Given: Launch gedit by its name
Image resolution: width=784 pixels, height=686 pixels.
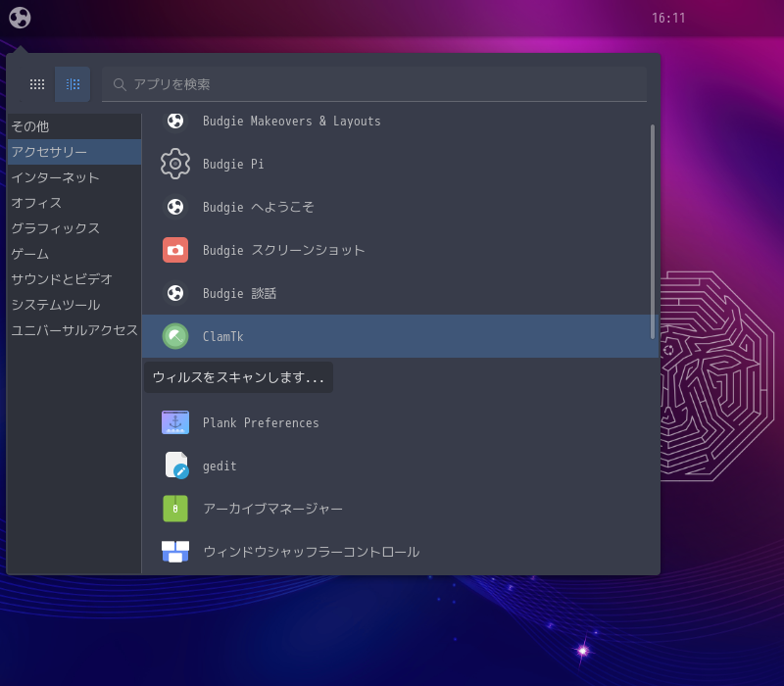Looking at the screenshot, I should pos(220,466).
